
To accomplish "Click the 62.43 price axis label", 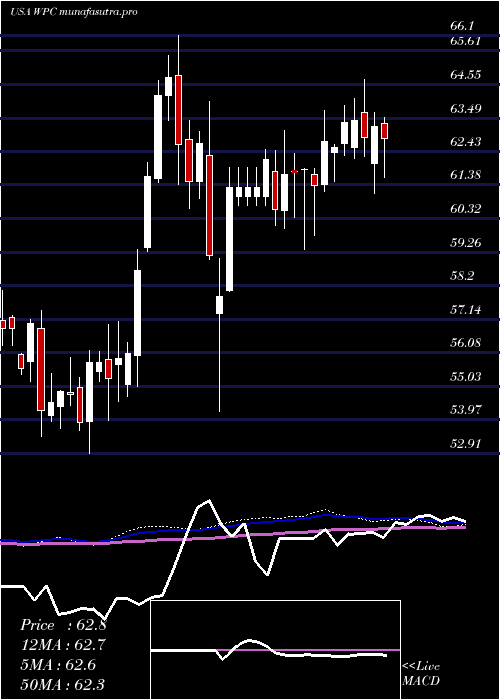I will tap(465, 142).
